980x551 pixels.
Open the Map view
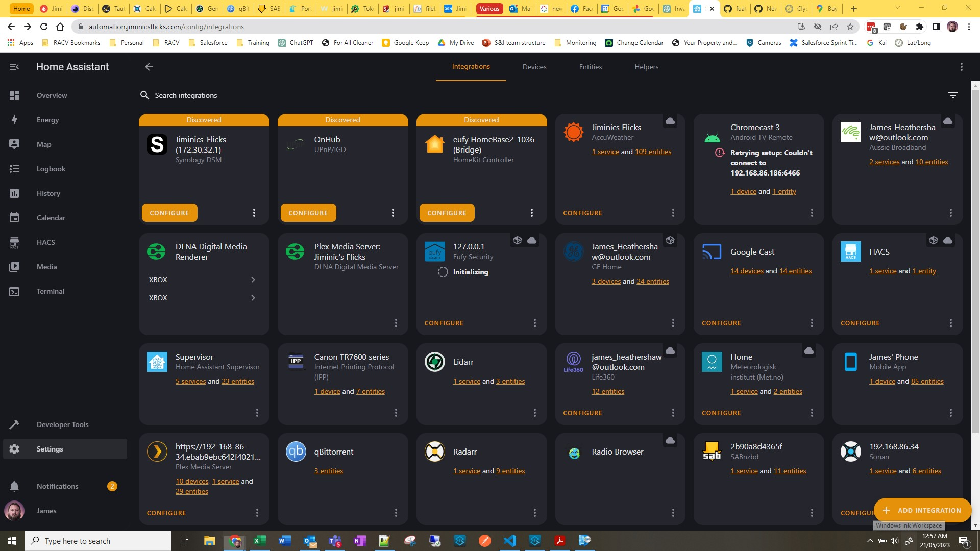tap(44, 144)
